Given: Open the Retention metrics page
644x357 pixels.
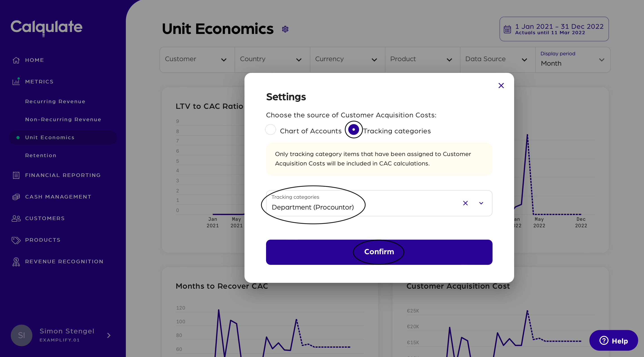Looking at the screenshot, I should [x=41, y=155].
